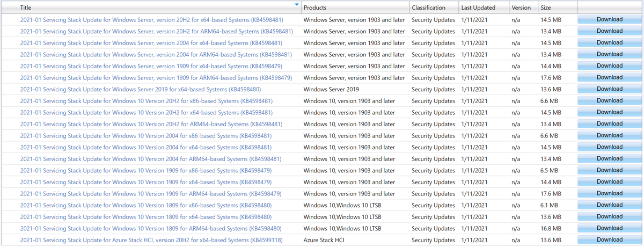Viewport: 644px width, 247px height.
Task: Open Windows Server 2019 x64 update link
Action: pos(141,90)
